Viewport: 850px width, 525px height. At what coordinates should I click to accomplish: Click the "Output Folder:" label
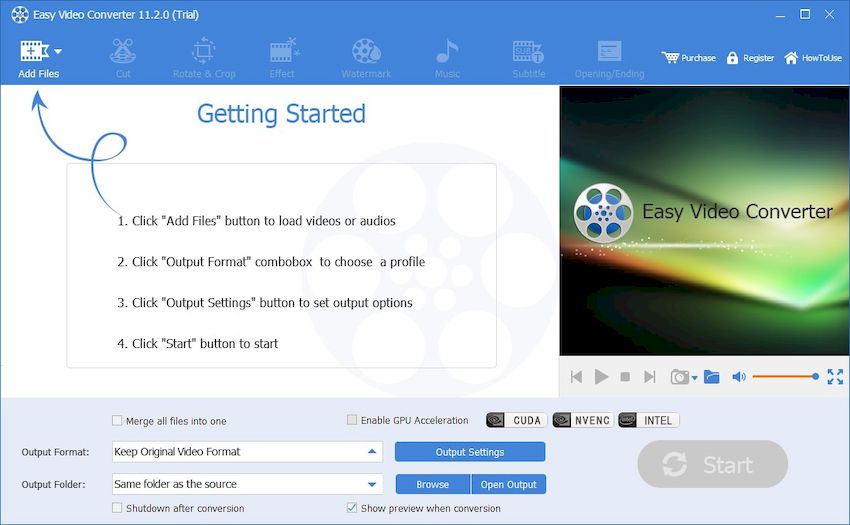coord(53,484)
